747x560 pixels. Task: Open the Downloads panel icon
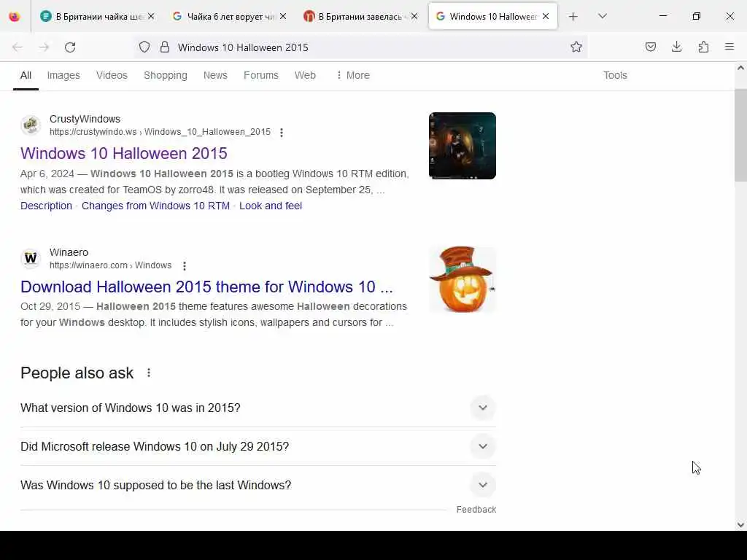coord(676,47)
